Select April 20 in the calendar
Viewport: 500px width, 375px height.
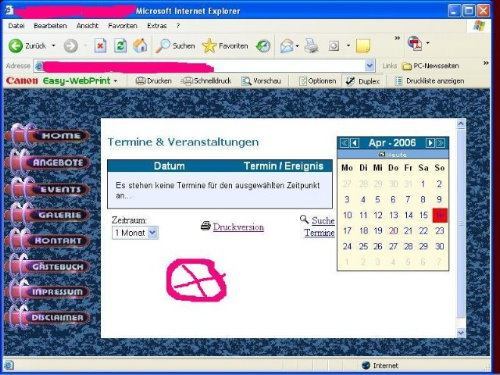click(x=393, y=231)
